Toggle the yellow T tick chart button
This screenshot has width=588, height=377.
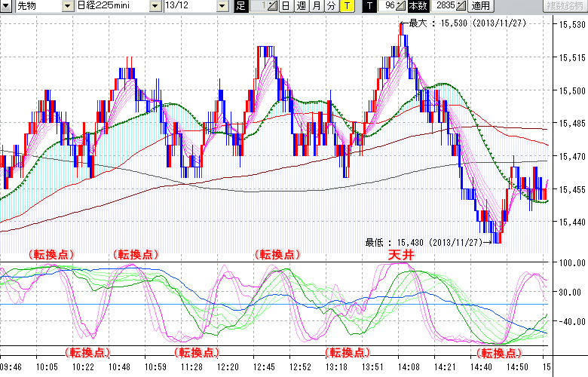[346, 6]
